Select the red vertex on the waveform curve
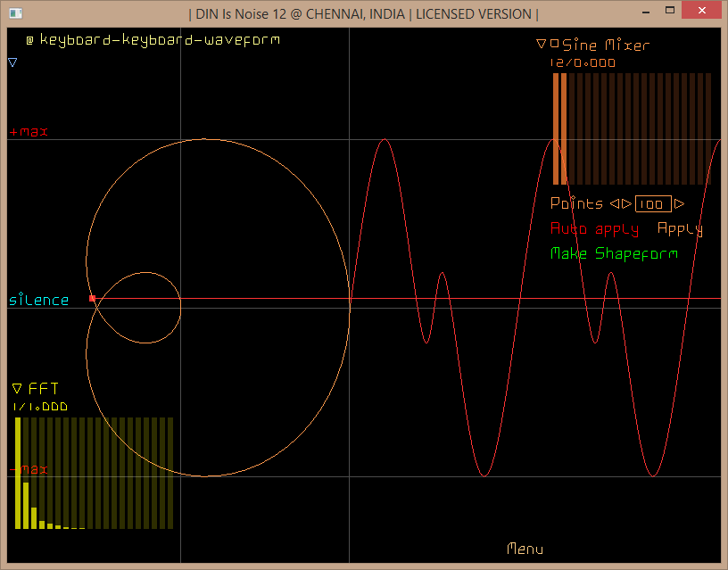The width and height of the screenshot is (728, 570). coord(92,298)
